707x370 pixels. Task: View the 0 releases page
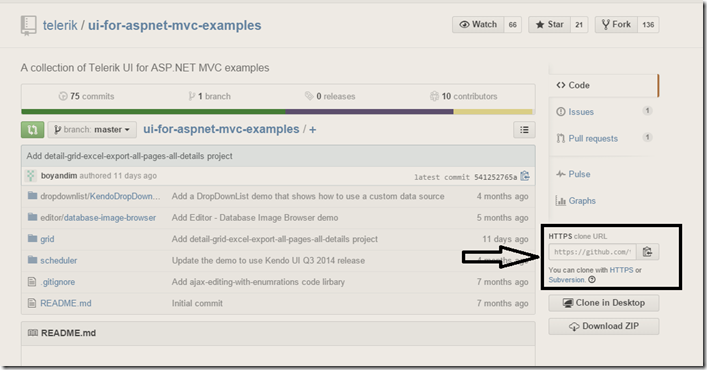tap(330, 96)
